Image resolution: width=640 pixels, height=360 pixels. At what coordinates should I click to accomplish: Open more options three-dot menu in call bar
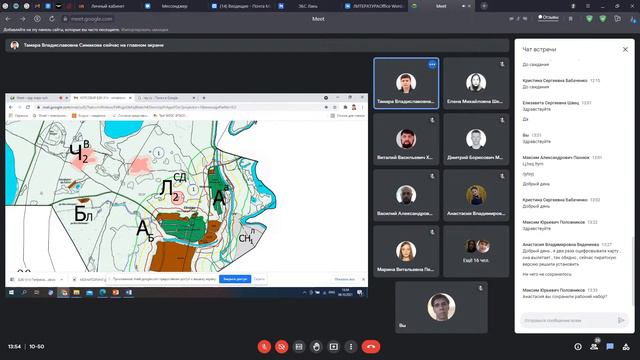click(351, 347)
